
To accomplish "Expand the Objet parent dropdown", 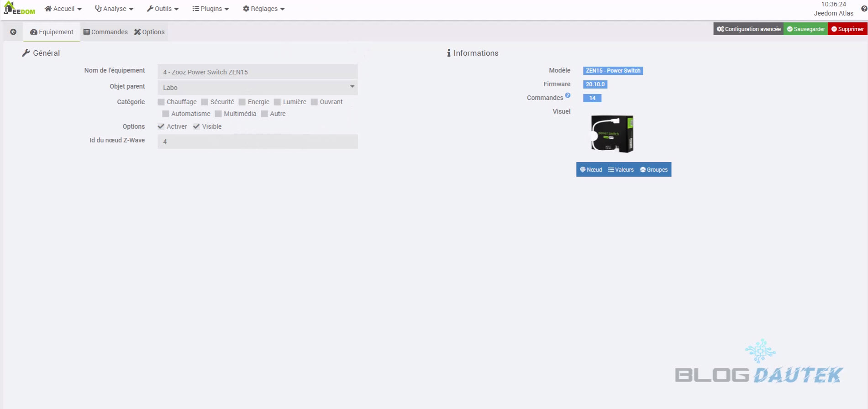I will tap(258, 88).
